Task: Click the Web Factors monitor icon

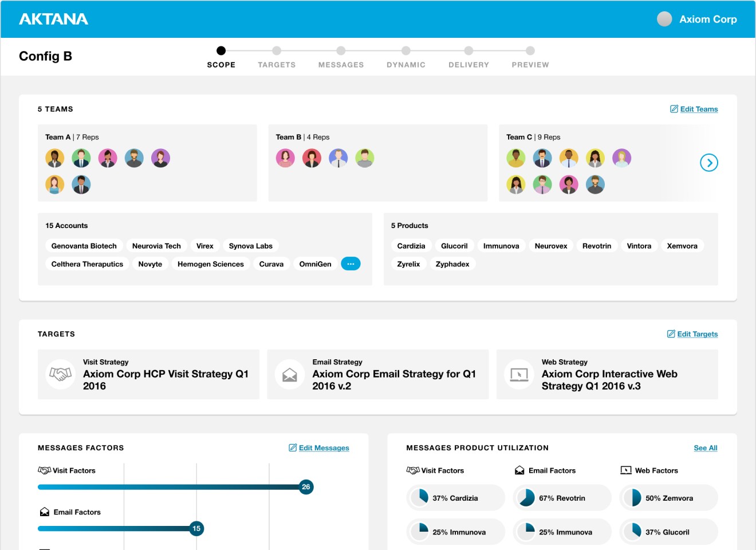Action: (626, 470)
